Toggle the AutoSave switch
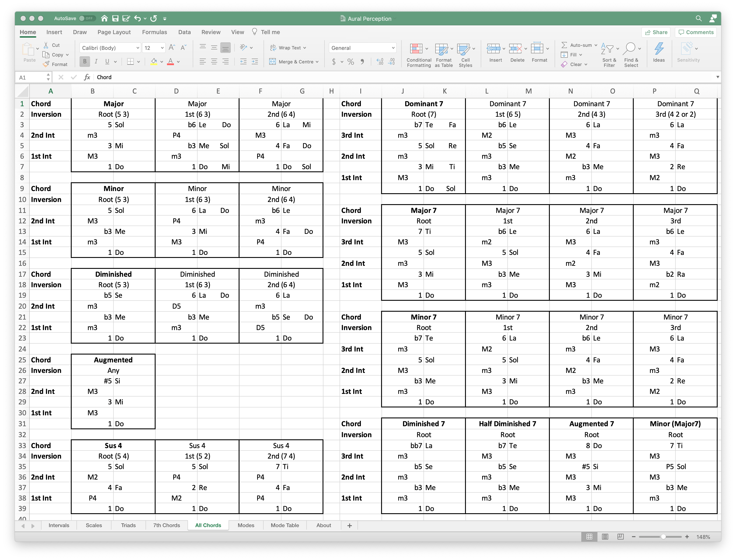 click(87, 18)
